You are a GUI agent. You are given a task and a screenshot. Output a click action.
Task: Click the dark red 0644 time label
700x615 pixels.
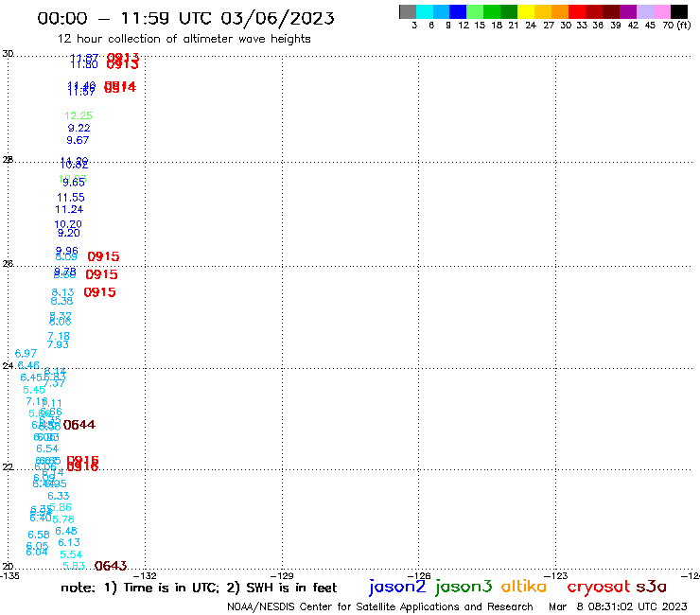click(x=79, y=425)
